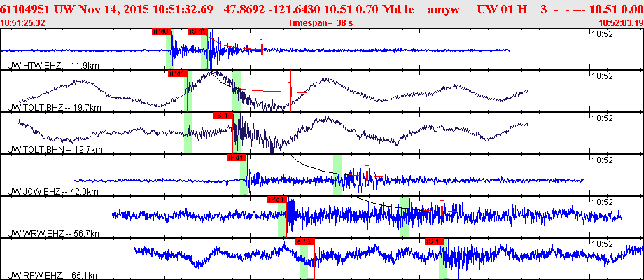Click the UW RPW EHZ station label
Image resolution: width=644 pixels, height=280 pixels.
click(x=53, y=276)
